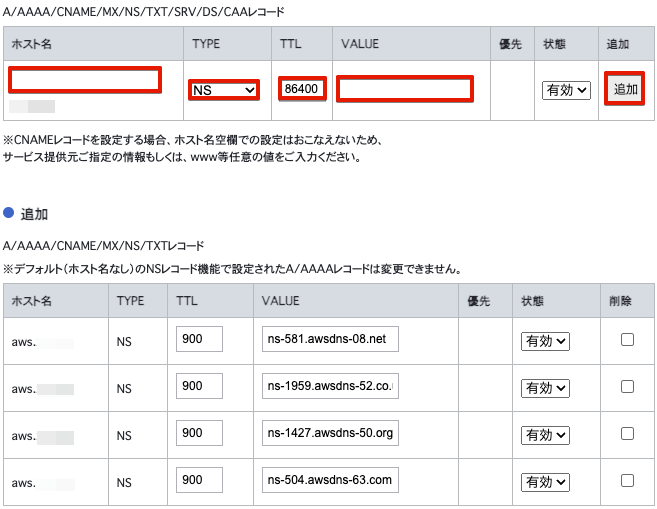Screen dimensions: 657x509
Task: Click value field ns-1959.awsdns-52.co
Action: 330,386
